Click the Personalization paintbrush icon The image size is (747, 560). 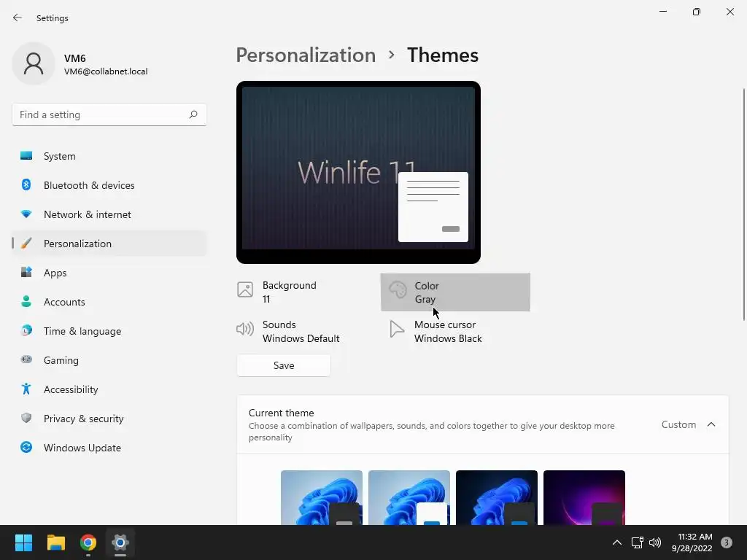[x=26, y=244]
